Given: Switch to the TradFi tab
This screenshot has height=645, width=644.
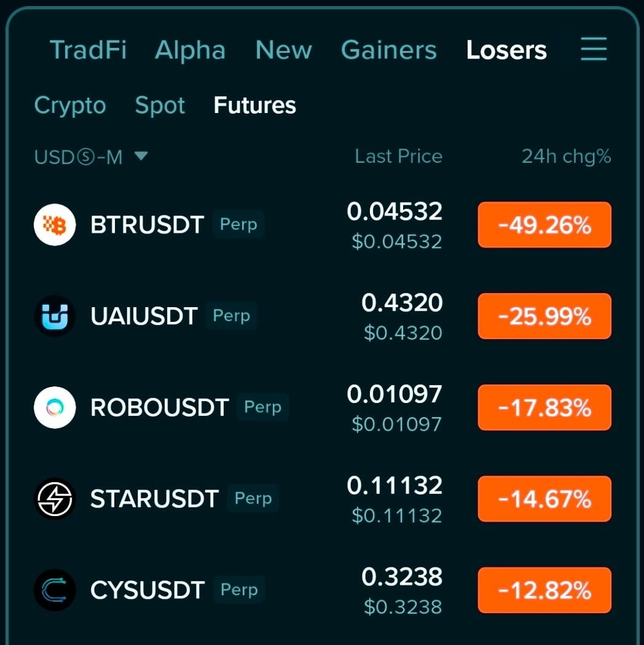Looking at the screenshot, I should click(x=88, y=50).
